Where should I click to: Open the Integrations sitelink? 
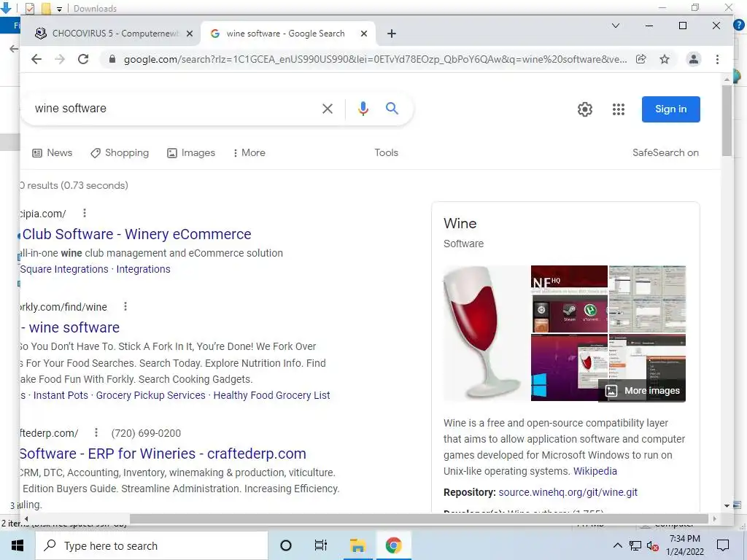pyautogui.click(x=144, y=269)
